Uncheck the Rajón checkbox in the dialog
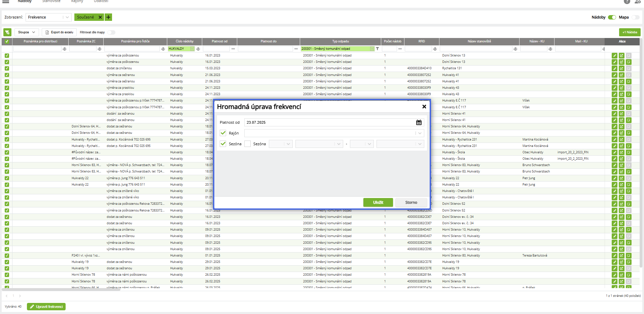 coord(223,133)
